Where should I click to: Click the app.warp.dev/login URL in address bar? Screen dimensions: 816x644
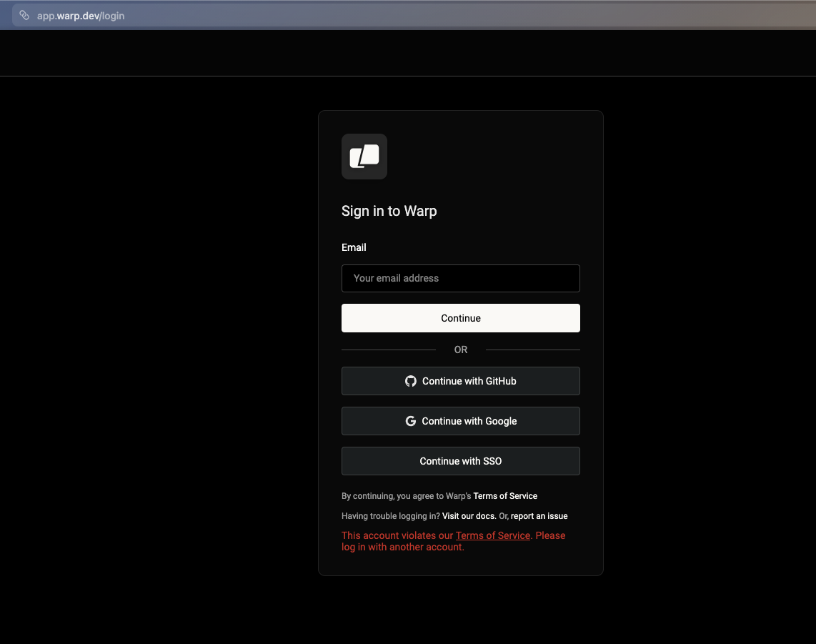pyautogui.click(x=81, y=16)
